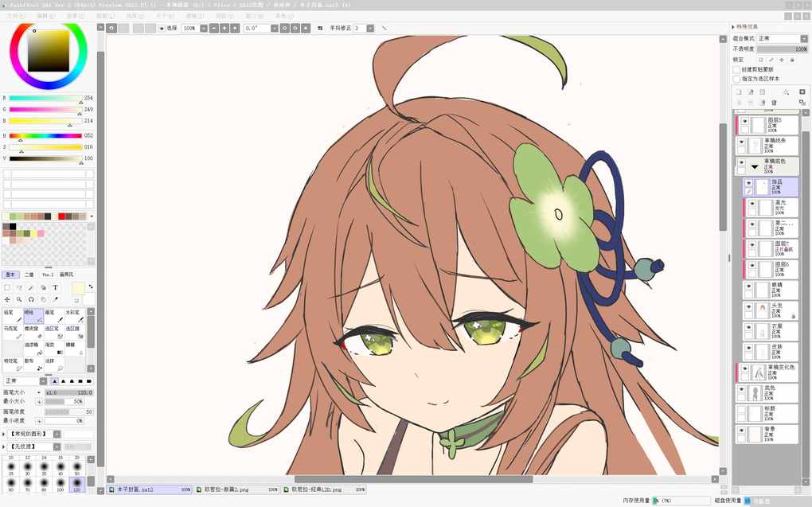
Task: Enable 指定为选区样本 checkbox
Action: coord(736,79)
